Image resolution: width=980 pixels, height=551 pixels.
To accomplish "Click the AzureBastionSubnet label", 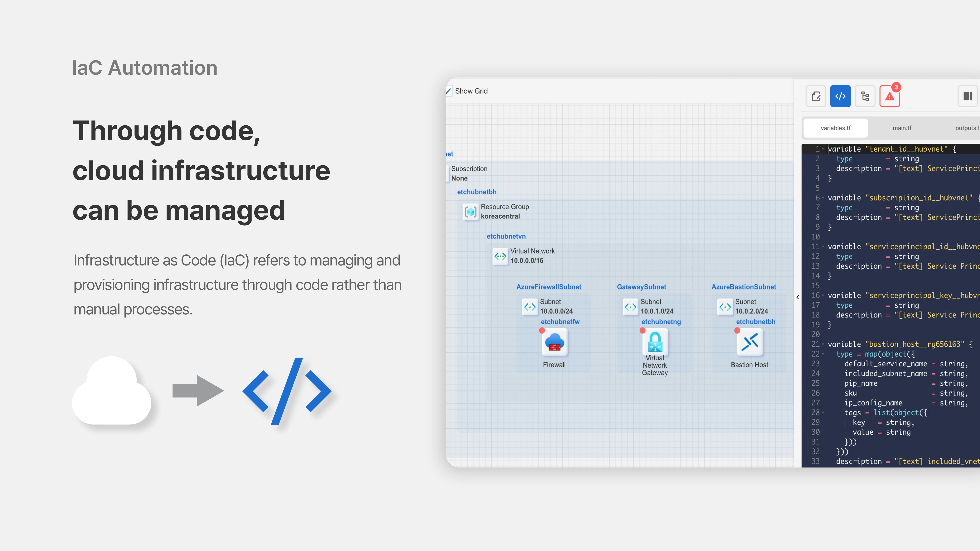I will tap(744, 287).
